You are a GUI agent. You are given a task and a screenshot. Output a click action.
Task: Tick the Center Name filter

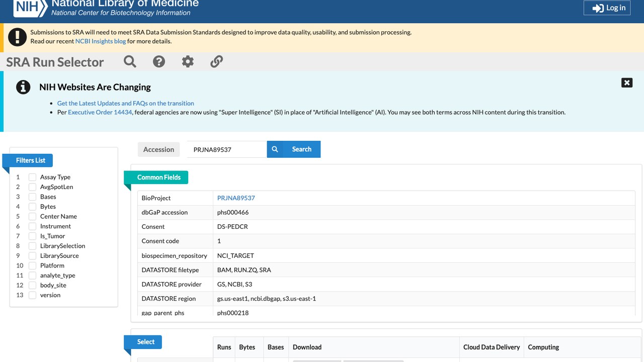pos(32,216)
